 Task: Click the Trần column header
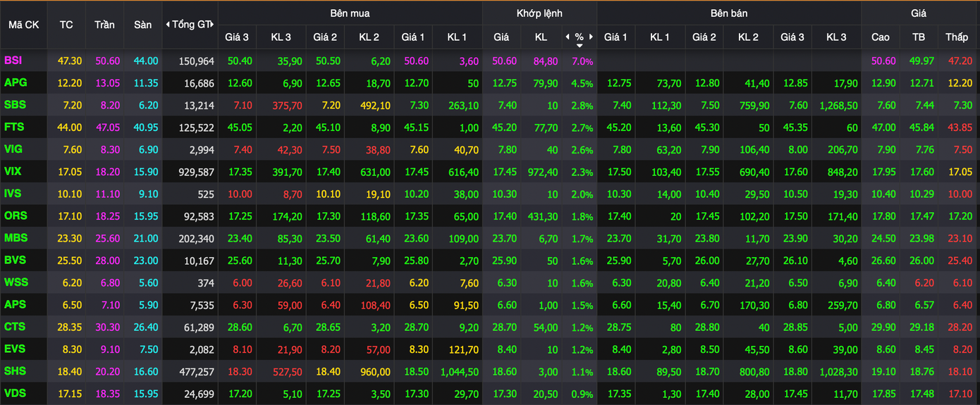pyautogui.click(x=104, y=25)
